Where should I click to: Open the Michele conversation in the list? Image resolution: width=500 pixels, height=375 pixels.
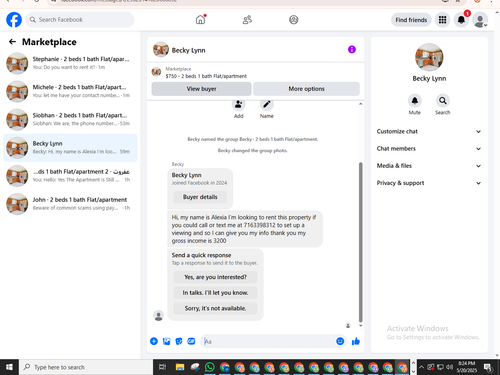pyautogui.click(x=70, y=91)
